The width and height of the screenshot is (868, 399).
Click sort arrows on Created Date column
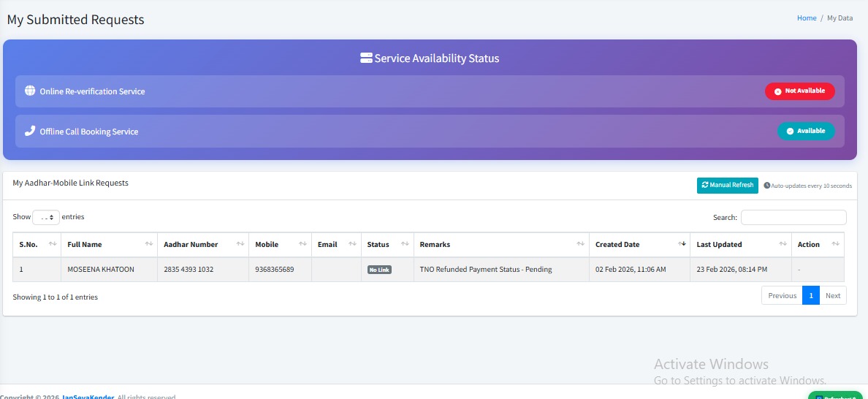682,244
